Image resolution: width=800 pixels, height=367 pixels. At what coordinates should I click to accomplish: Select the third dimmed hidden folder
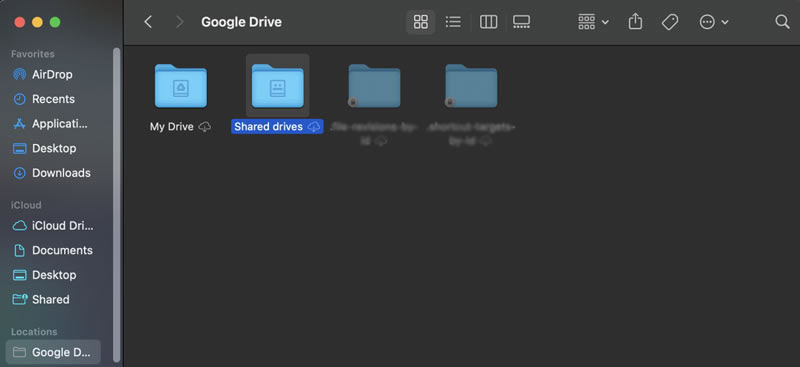[374, 86]
